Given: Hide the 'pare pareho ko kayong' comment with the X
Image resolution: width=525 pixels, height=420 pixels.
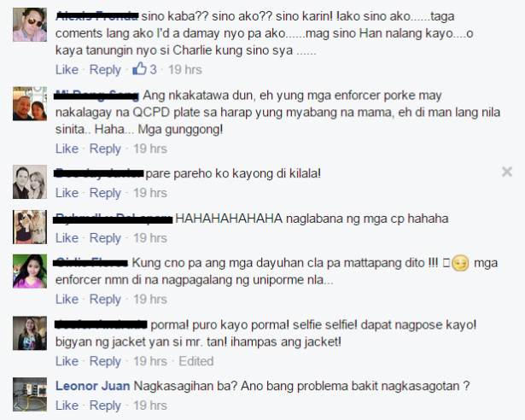Looking at the screenshot, I should point(507,172).
